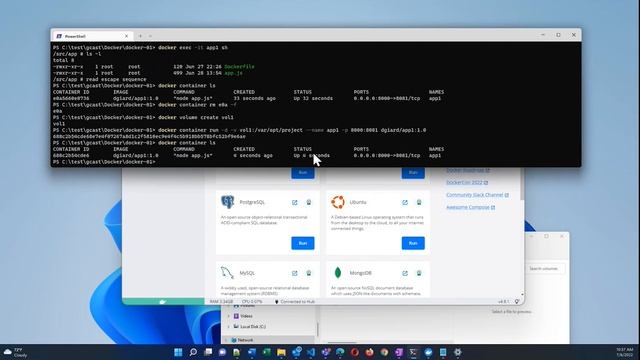Click the bookmark icon on PostgreSQL card
This screenshot has height=360, width=640.
(309, 202)
